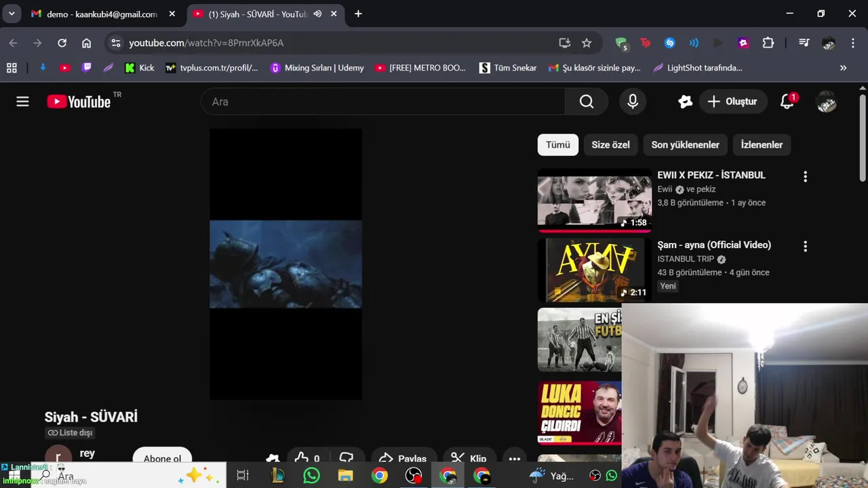Open the Extensions puzzle menu
Viewport: 868px width, 488px height.
click(768, 43)
